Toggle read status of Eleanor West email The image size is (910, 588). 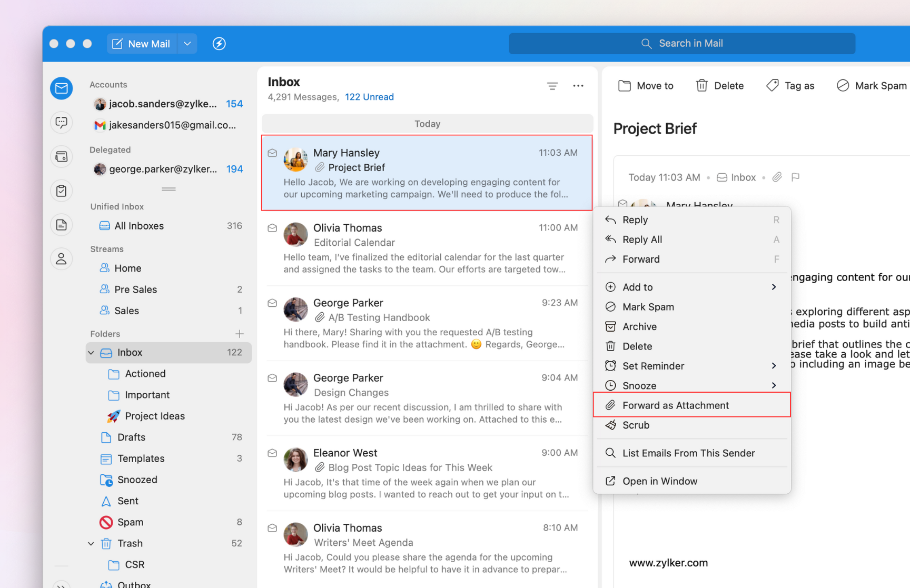tap(272, 453)
